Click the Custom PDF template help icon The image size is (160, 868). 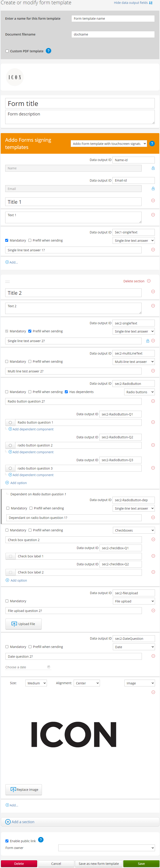click(x=48, y=51)
